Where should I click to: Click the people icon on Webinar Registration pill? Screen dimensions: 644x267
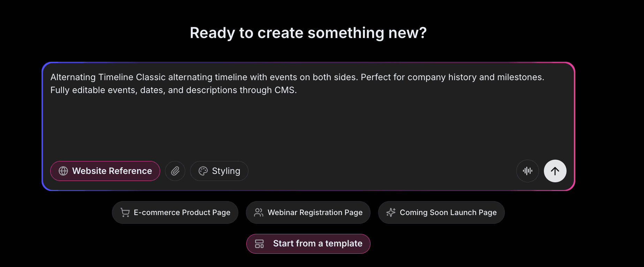tap(259, 212)
